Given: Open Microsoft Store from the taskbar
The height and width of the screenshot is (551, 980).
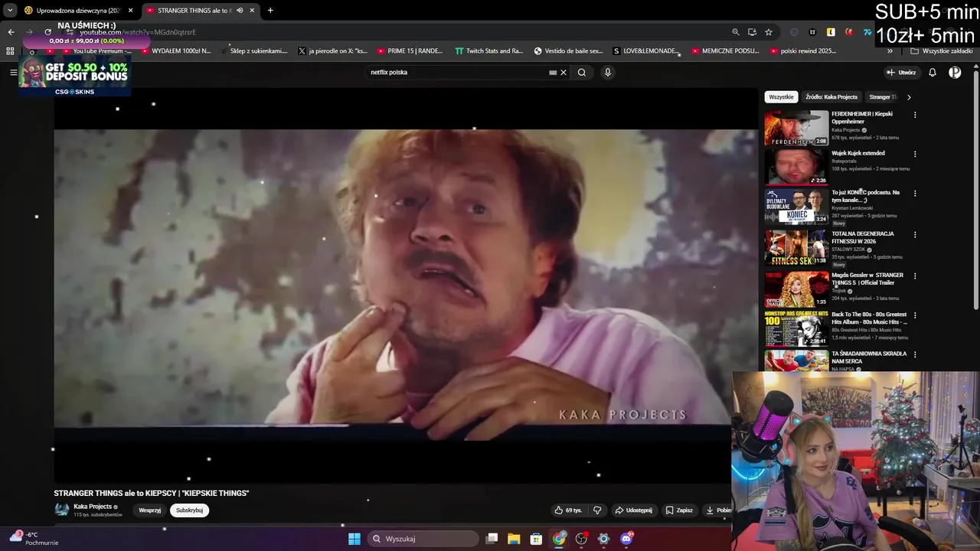Looking at the screenshot, I should (x=536, y=539).
